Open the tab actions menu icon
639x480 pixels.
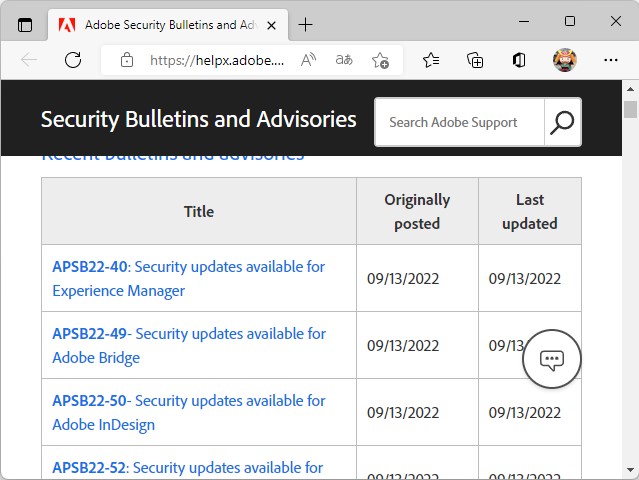point(25,24)
